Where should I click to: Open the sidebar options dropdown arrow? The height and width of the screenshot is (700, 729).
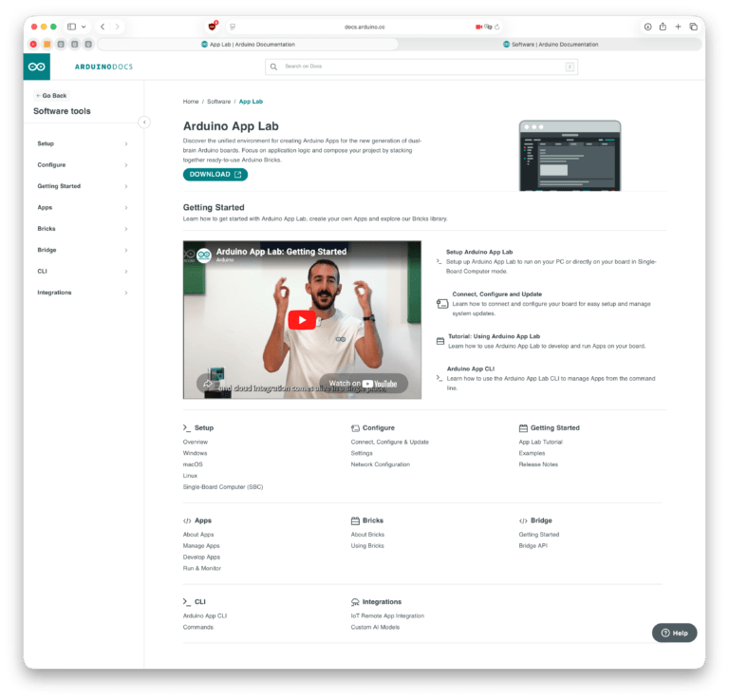tap(84, 27)
